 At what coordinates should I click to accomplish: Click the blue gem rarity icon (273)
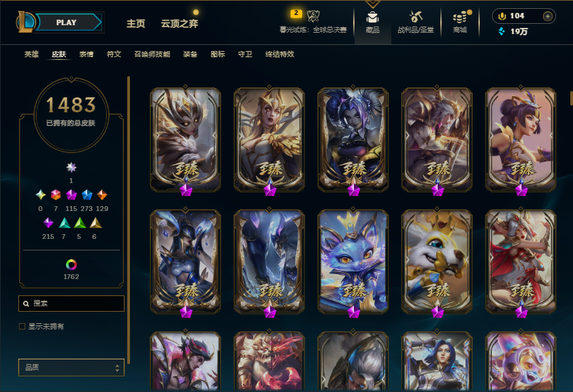point(86,195)
